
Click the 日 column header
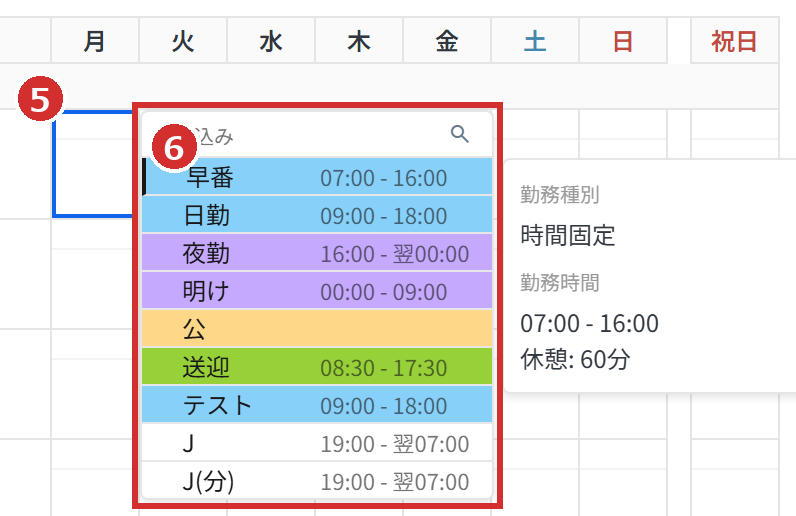[623, 41]
